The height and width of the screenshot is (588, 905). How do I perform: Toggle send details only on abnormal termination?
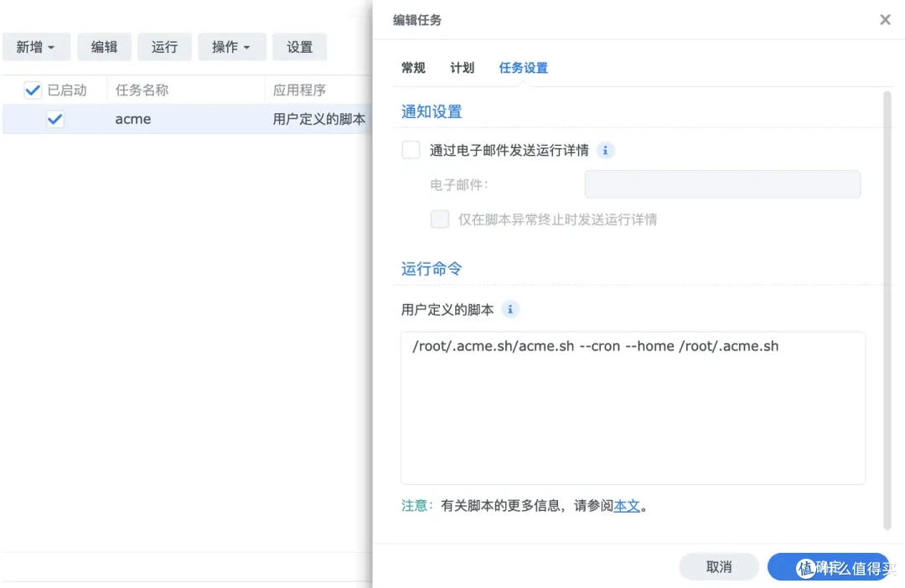[440, 219]
